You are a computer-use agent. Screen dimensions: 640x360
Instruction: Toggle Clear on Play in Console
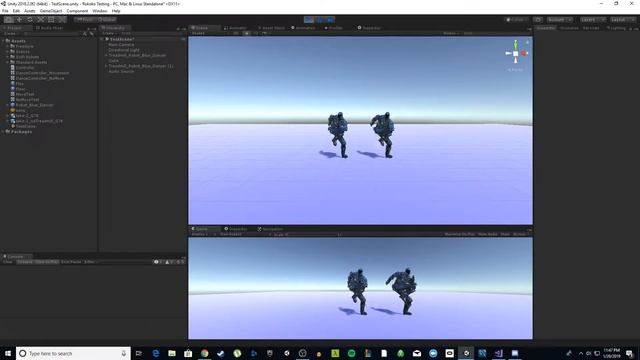47,262
